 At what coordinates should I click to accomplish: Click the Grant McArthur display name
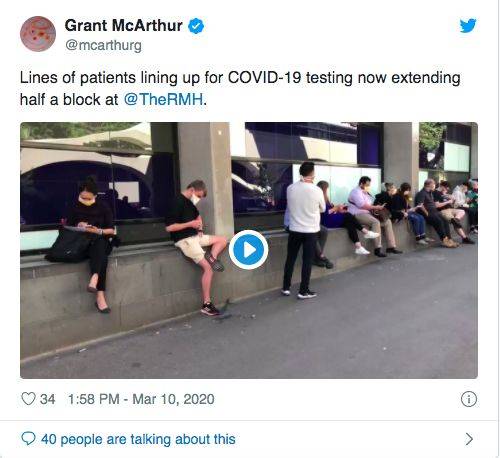point(124,25)
